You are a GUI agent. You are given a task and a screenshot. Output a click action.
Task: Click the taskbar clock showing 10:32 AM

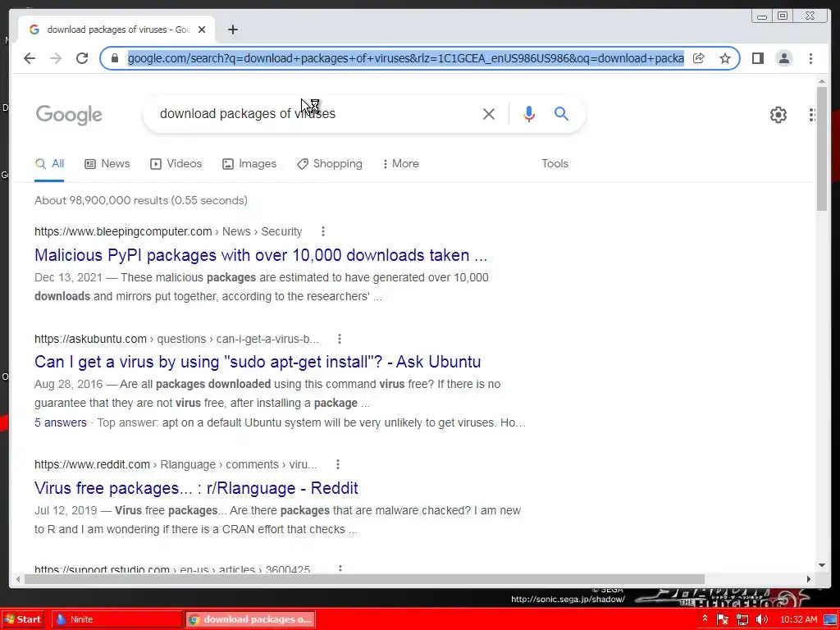(799, 620)
